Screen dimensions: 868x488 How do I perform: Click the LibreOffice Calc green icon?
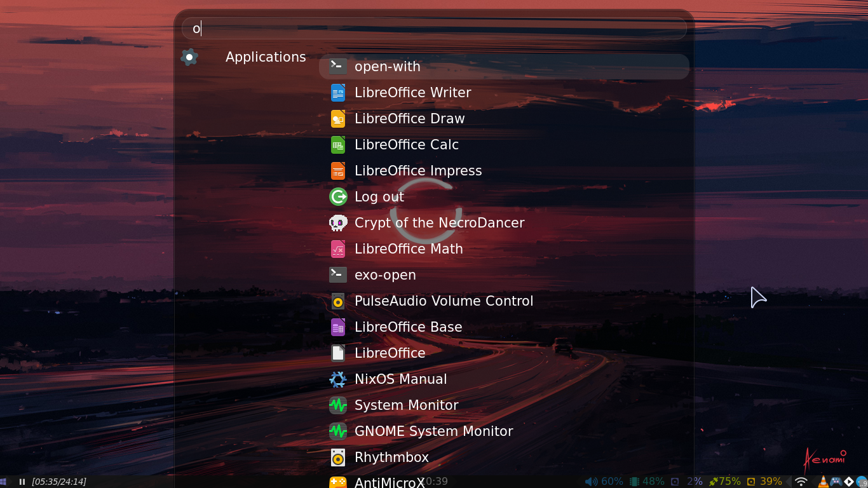(x=338, y=145)
